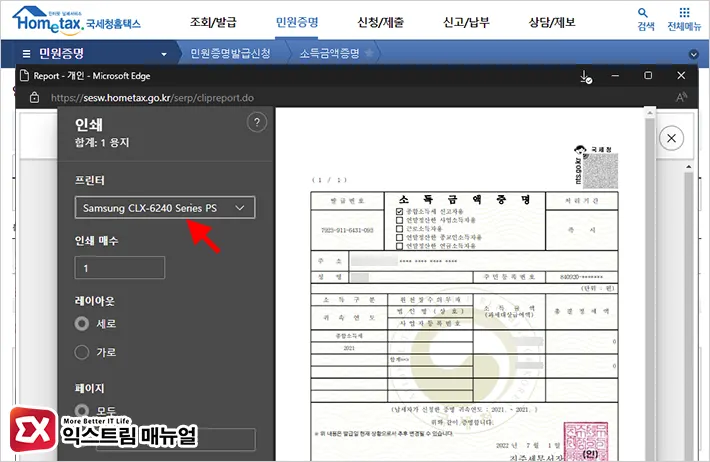Select 모두 pages option

[82, 410]
